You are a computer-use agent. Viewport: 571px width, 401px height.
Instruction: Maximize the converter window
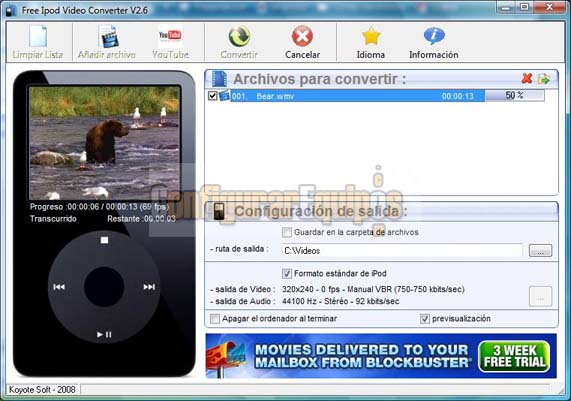point(524,7)
